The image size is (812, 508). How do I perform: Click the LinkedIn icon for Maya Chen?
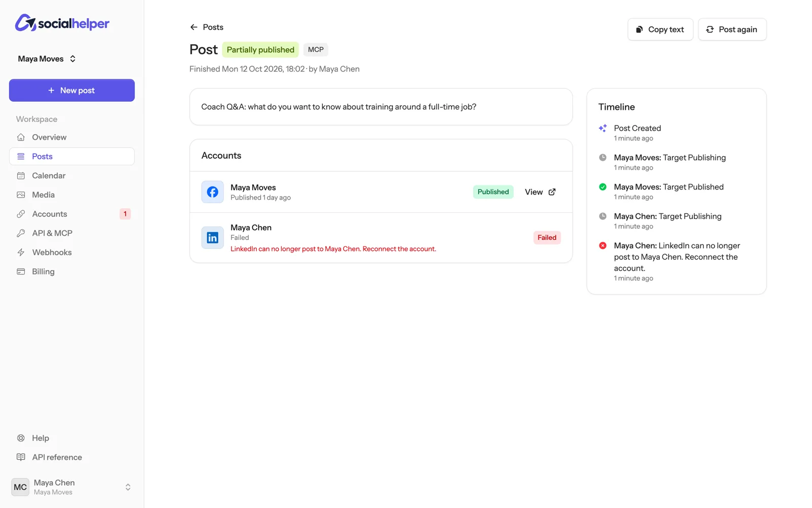click(213, 238)
